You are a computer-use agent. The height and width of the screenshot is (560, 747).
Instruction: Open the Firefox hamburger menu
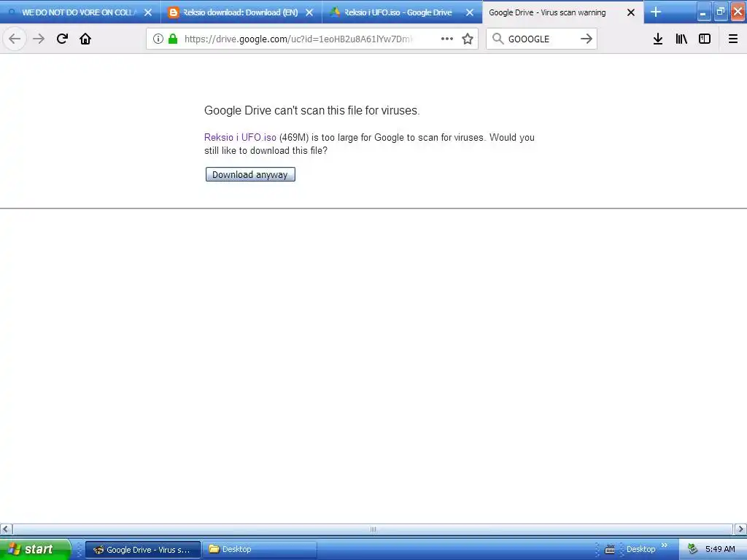733,39
